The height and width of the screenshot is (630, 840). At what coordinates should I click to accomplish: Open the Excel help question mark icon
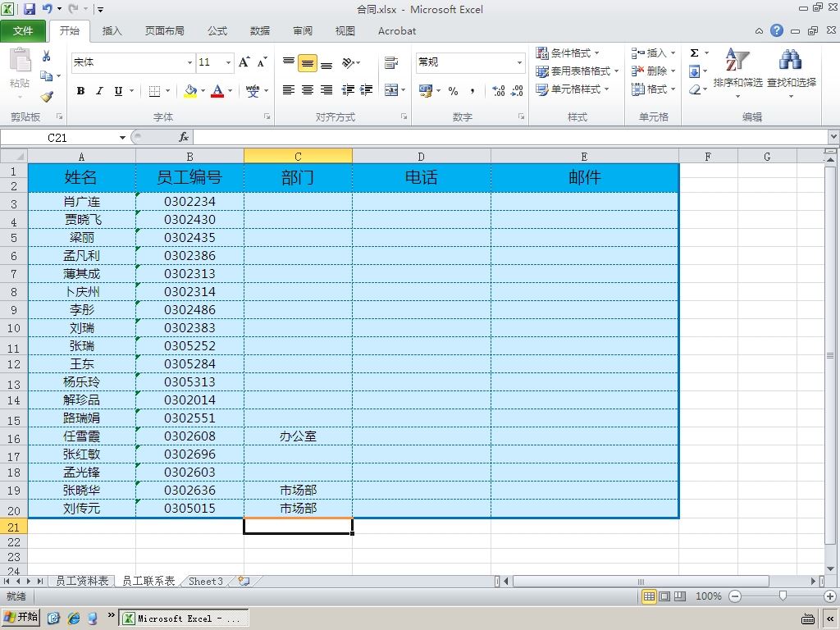(x=776, y=30)
